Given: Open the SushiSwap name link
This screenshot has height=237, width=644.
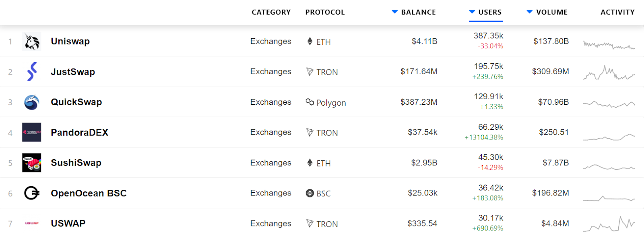Looking at the screenshot, I should click(76, 163).
